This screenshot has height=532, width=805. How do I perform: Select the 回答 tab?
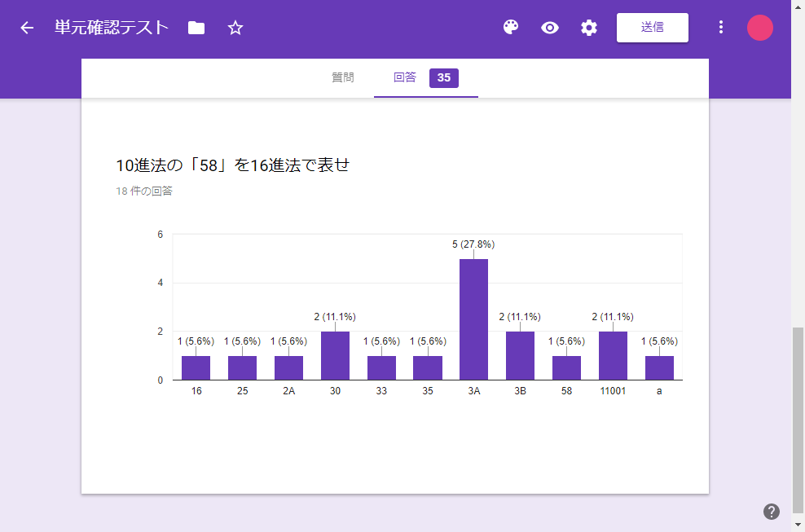click(405, 77)
